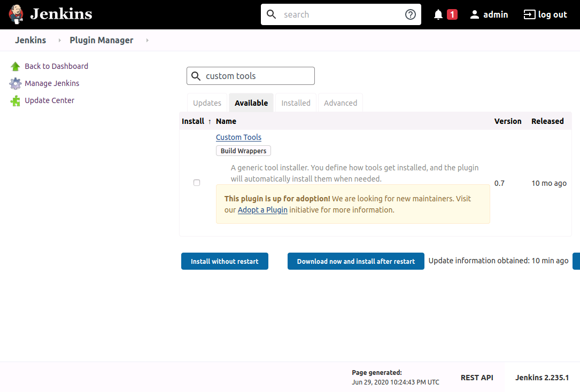
Task: Click the Jenkins butler logo icon
Action: [x=17, y=14]
